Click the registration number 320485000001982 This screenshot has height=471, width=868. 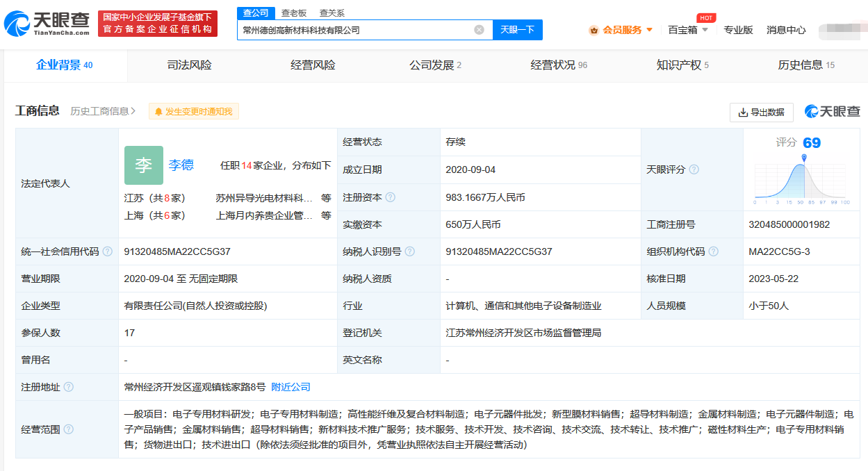(x=789, y=224)
